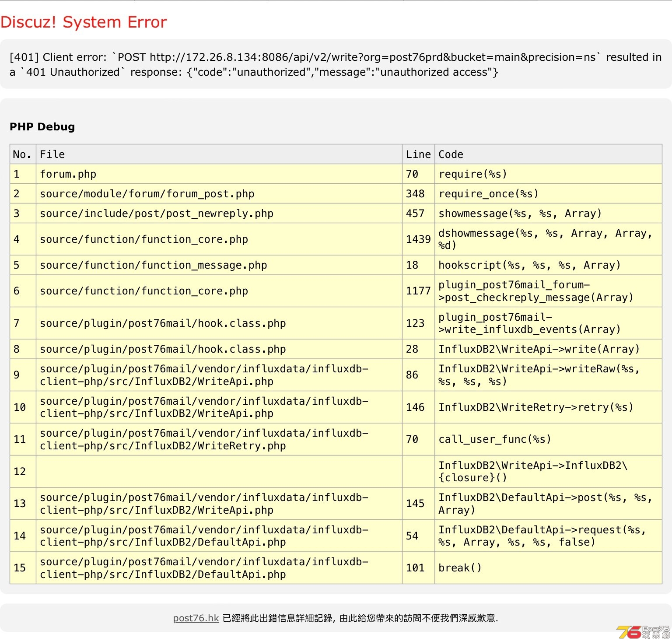Screen dimensions: 672x641
Task: Click line number 348
Action: tap(418, 193)
